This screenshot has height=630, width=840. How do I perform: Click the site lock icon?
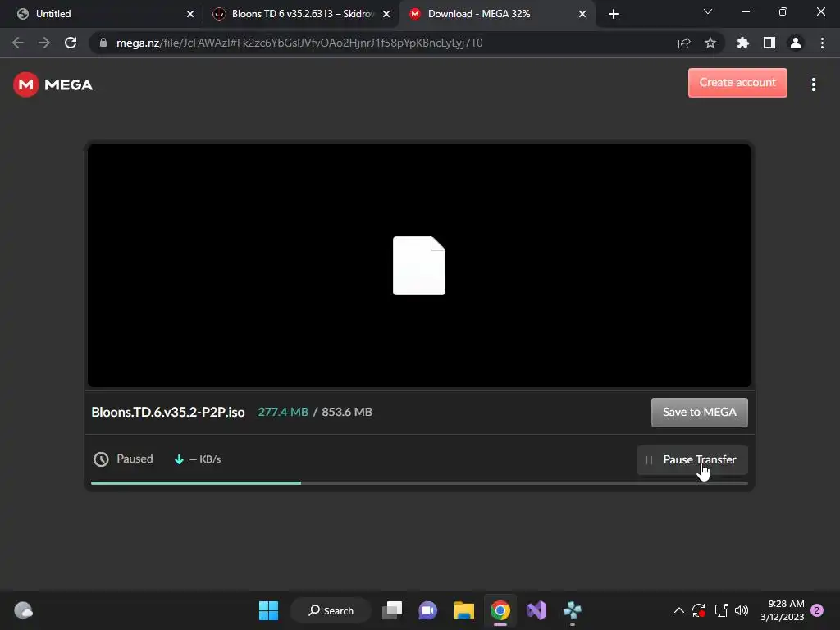point(103,43)
